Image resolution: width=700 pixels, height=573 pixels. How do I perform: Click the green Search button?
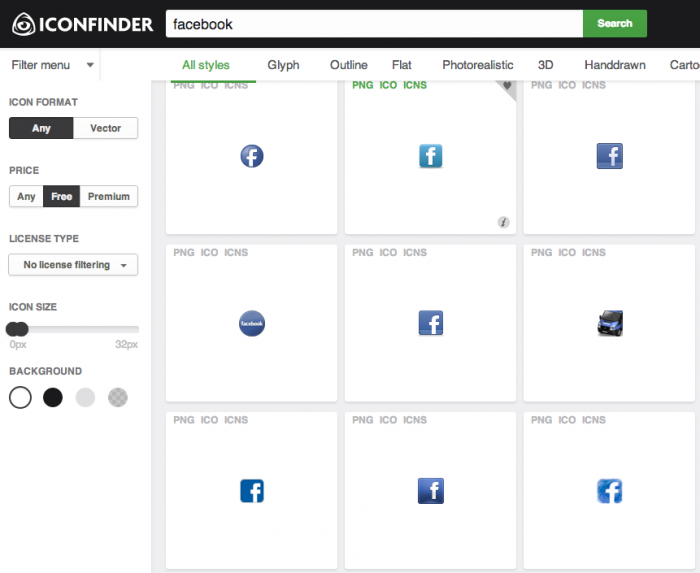[615, 24]
